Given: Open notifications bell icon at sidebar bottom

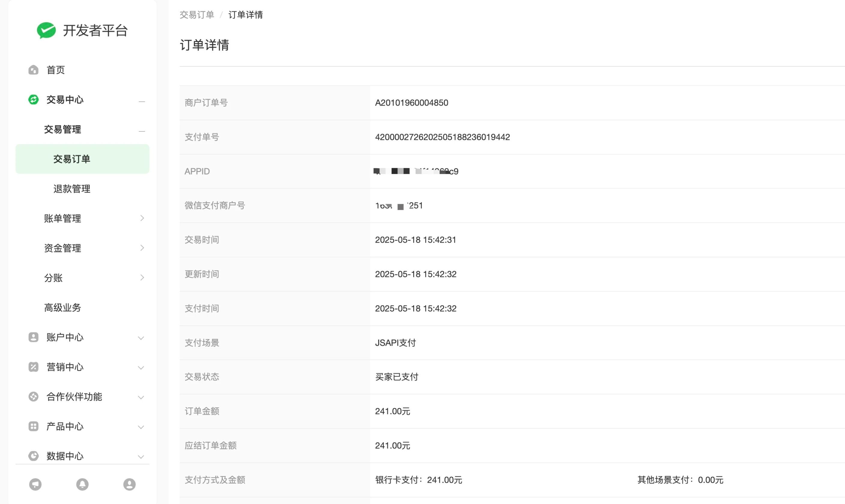Looking at the screenshot, I should click(82, 484).
